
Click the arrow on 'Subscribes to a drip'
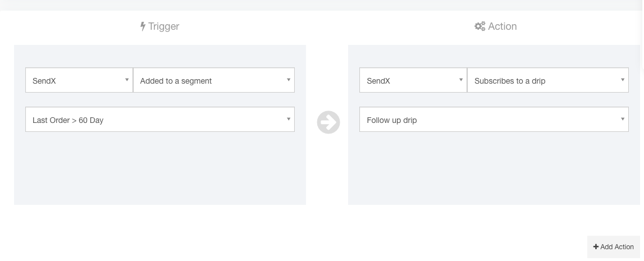click(x=623, y=80)
